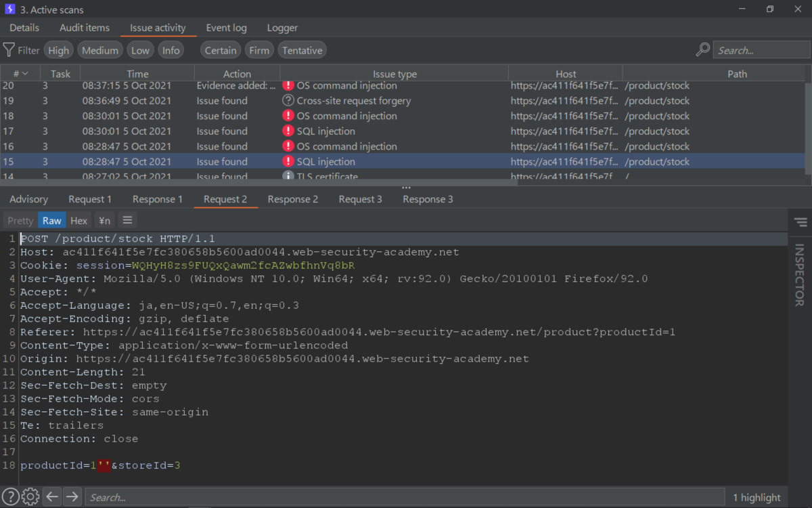Click red alert icon on row 16
Screen dimensions: 812x508
coord(288,146)
